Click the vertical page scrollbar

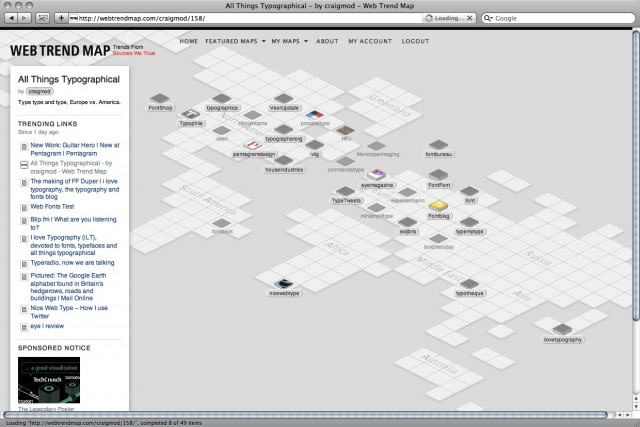(x=636, y=176)
